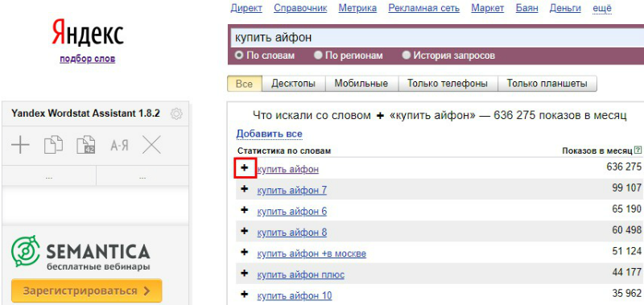
Task: Open Wordstat Assistant settings gear
Action: (x=176, y=113)
